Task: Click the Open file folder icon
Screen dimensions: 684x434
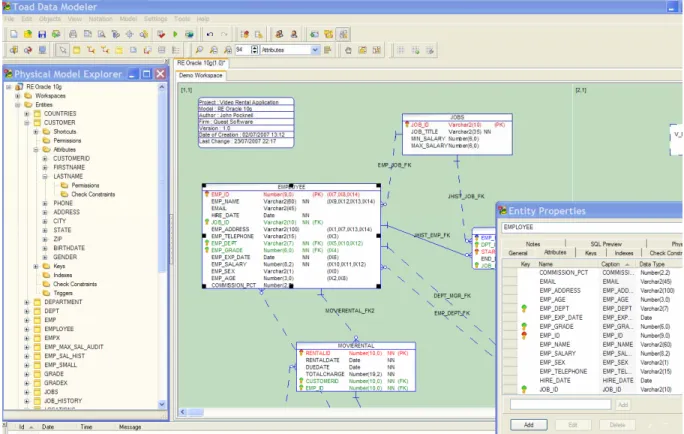Action: click(x=28, y=34)
